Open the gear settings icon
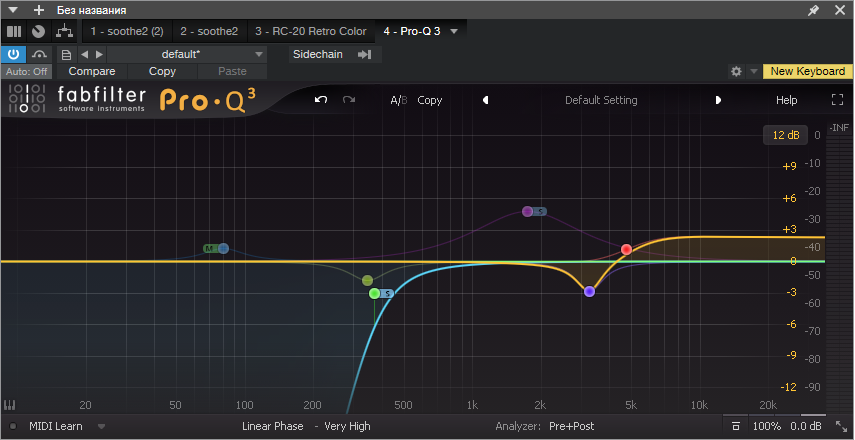The height and width of the screenshot is (440, 855). point(736,71)
